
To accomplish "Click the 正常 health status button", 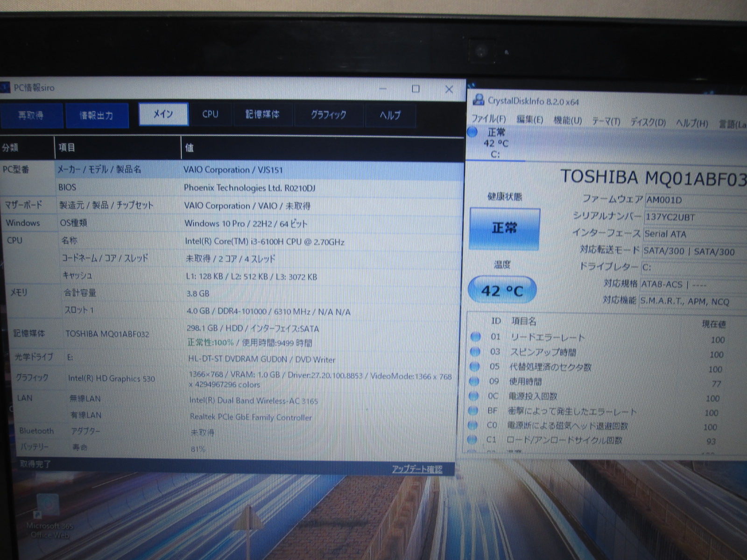I will coord(505,229).
